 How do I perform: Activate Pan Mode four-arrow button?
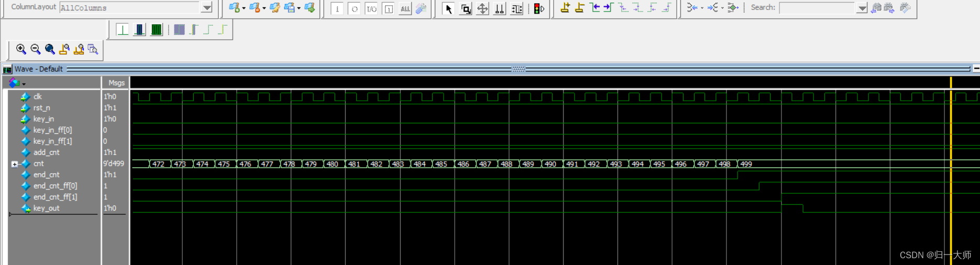click(482, 9)
